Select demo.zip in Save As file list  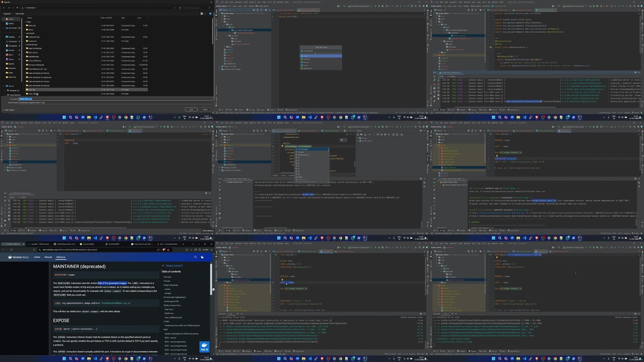click(x=32, y=25)
